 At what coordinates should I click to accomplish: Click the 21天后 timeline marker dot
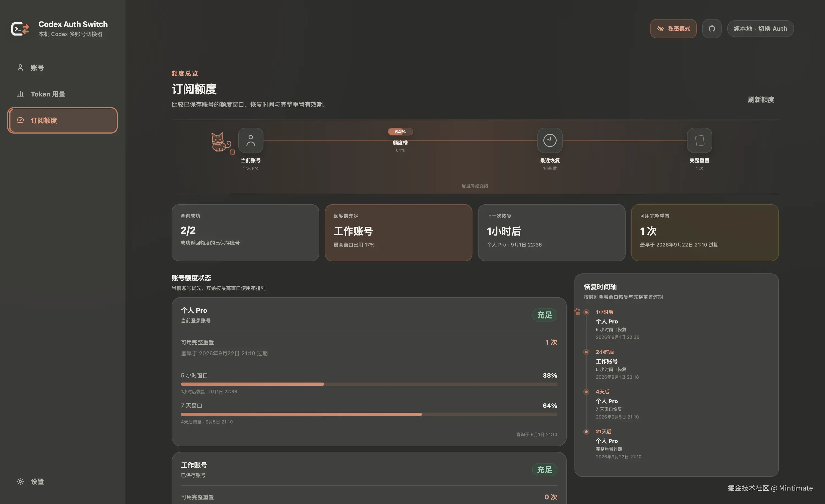pyautogui.click(x=586, y=431)
